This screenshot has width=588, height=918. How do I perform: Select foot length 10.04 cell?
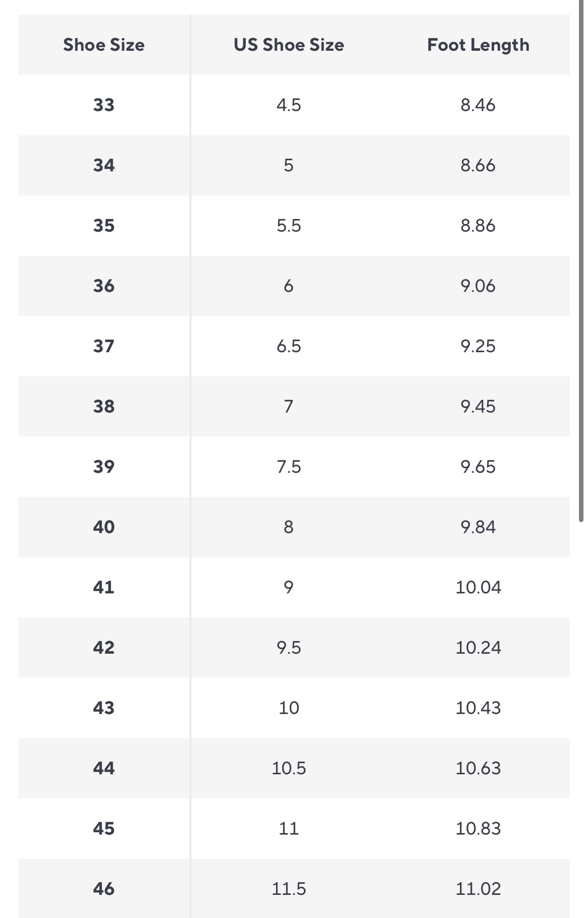tap(478, 587)
